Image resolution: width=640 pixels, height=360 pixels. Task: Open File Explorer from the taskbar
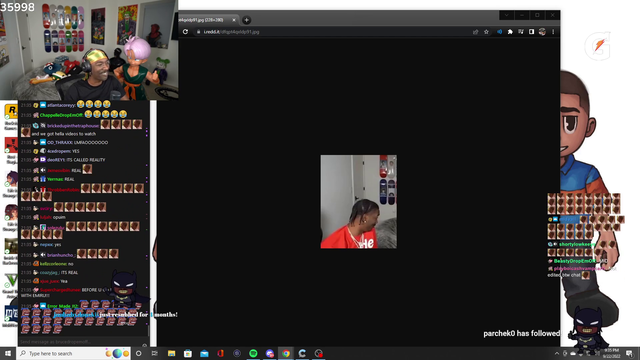click(171, 353)
